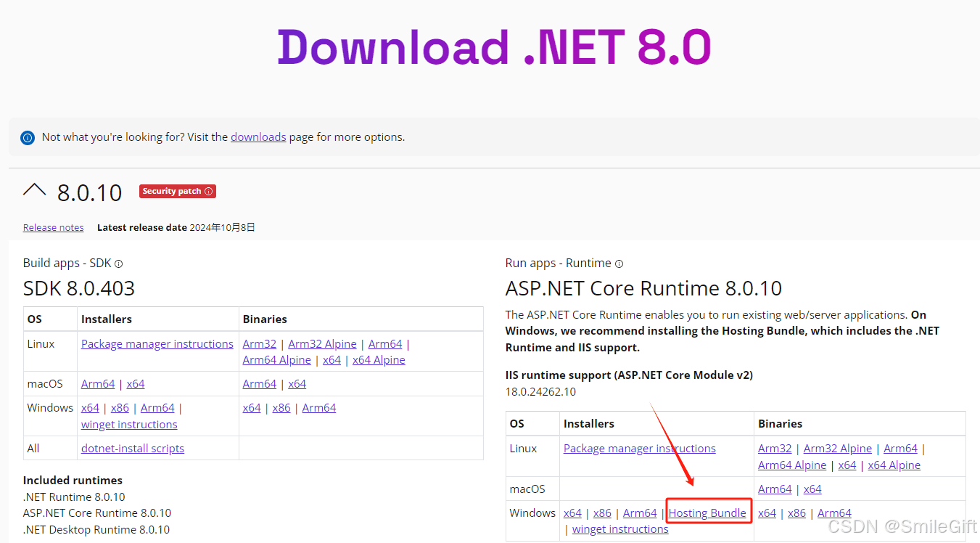This screenshot has width=980, height=543.
Task: Download the macOS x64 runtime binaries
Action: pyautogui.click(x=812, y=489)
